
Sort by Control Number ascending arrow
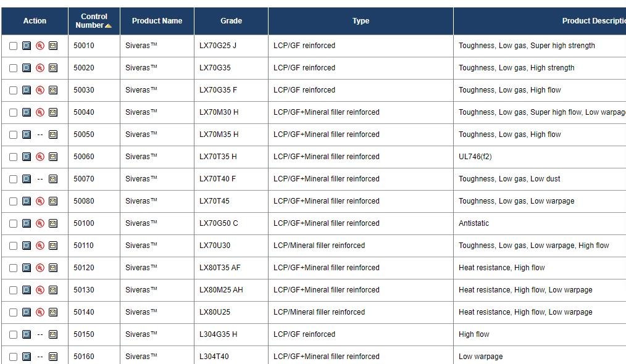[108, 25]
